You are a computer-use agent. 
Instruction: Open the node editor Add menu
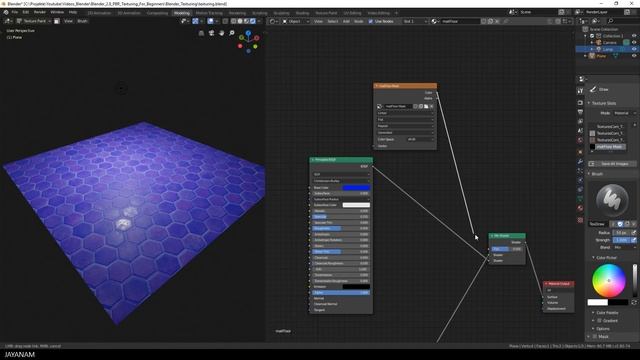346,21
